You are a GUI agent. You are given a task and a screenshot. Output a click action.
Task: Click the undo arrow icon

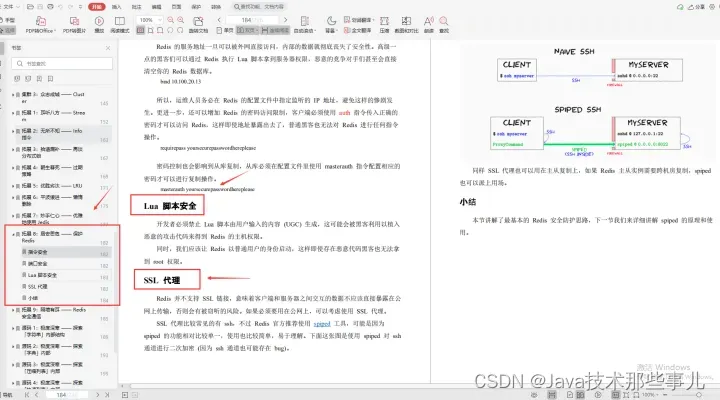point(60,7)
